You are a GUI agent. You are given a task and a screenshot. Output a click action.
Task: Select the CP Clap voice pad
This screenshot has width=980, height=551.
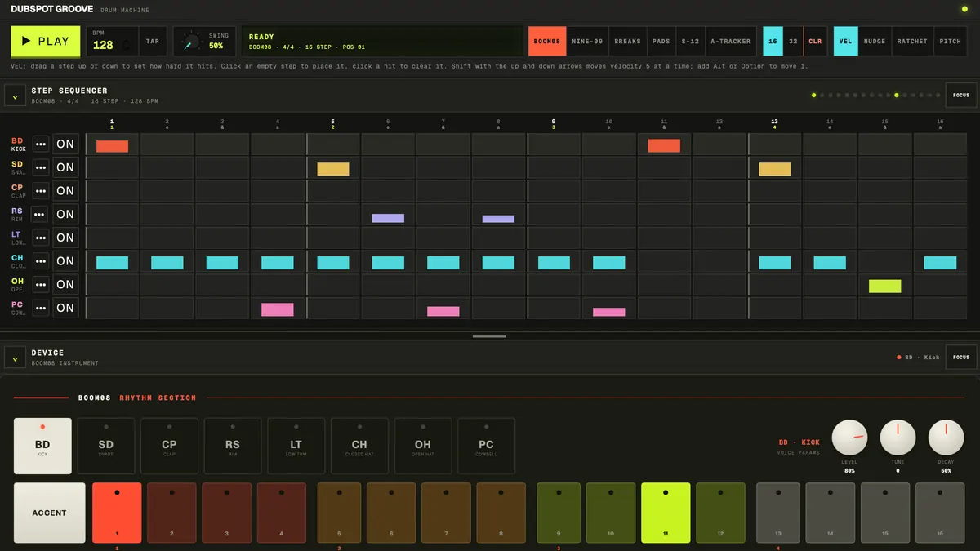169,447
